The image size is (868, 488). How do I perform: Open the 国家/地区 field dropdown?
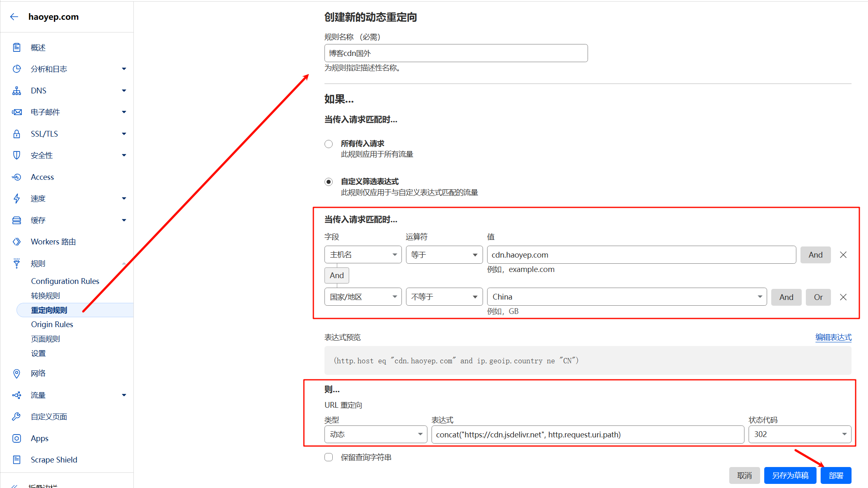click(363, 297)
